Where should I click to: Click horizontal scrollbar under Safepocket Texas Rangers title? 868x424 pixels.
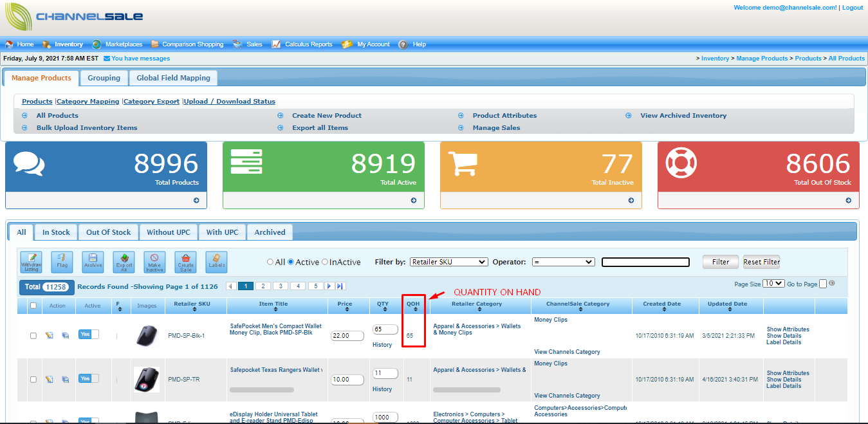coord(262,390)
